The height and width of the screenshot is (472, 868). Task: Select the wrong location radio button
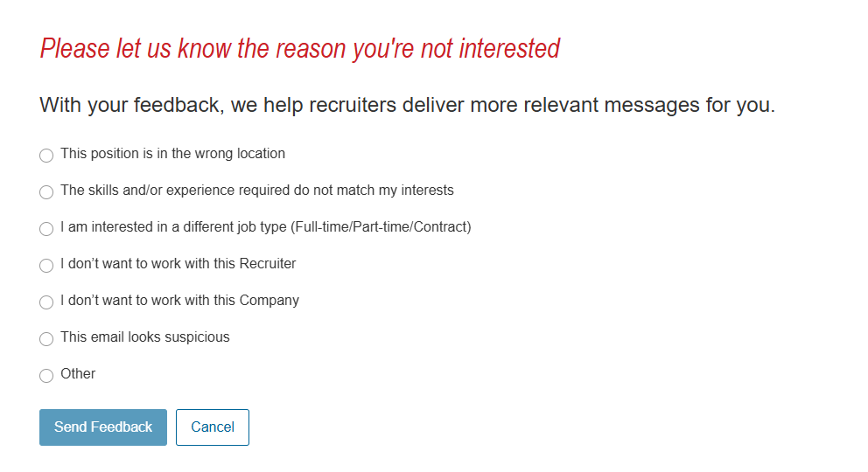pos(46,156)
